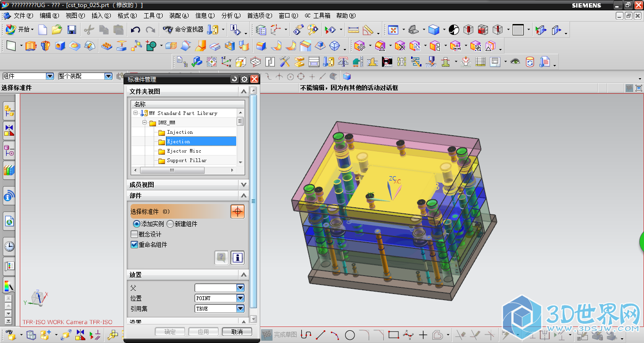Open the Internet Explorer sidebar tab

pos(9,220)
